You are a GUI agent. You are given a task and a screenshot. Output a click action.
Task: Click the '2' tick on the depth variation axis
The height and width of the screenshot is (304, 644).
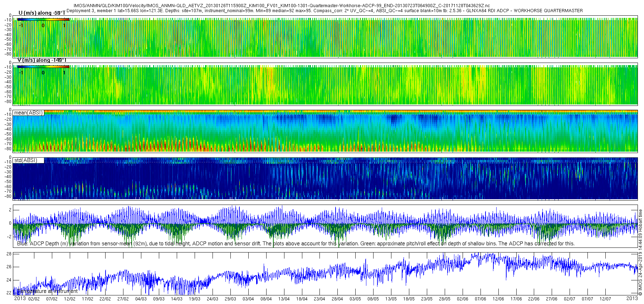pyautogui.click(x=10, y=210)
